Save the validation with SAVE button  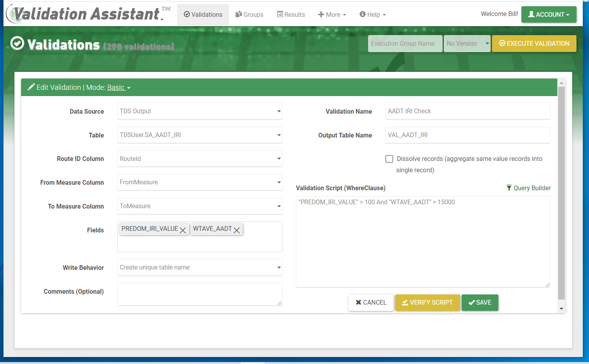tap(480, 303)
